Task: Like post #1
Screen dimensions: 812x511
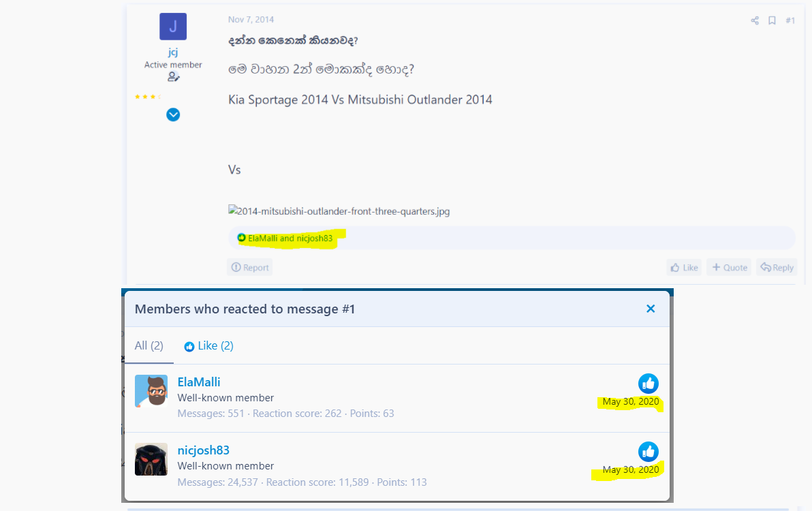Action: pyautogui.click(x=684, y=267)
